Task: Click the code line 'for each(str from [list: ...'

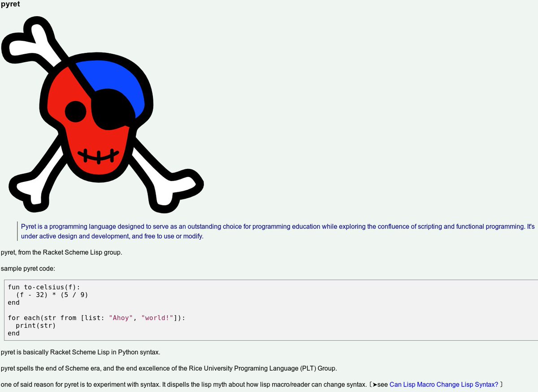Action: (96, 318)
